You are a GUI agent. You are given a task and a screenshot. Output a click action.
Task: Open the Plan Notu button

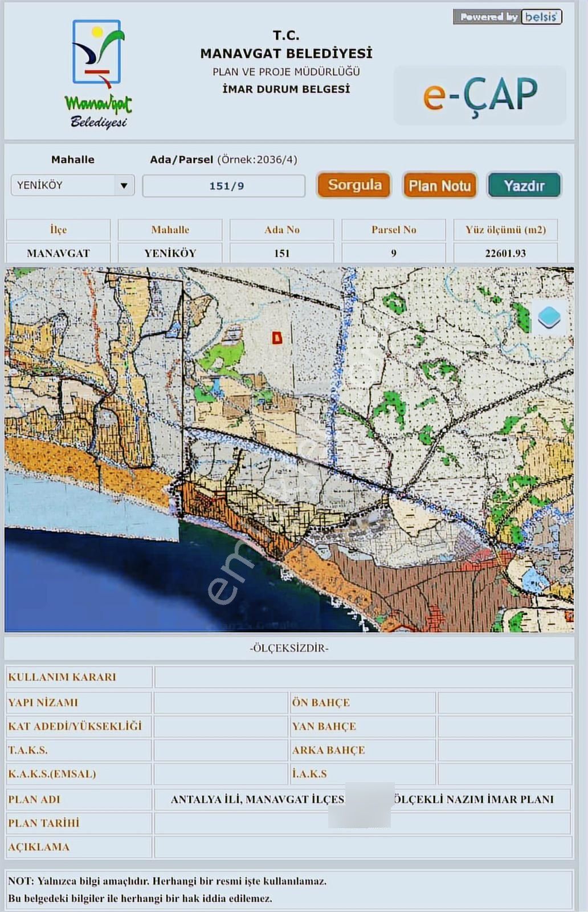coord(439,185)
